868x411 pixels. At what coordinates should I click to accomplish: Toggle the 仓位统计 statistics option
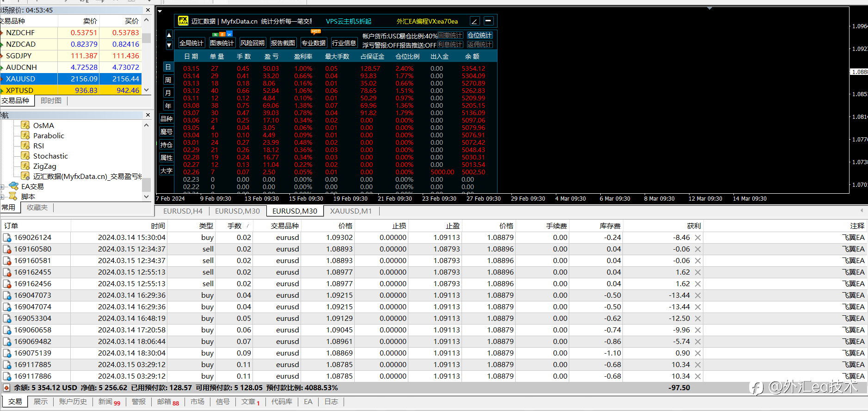480,36
